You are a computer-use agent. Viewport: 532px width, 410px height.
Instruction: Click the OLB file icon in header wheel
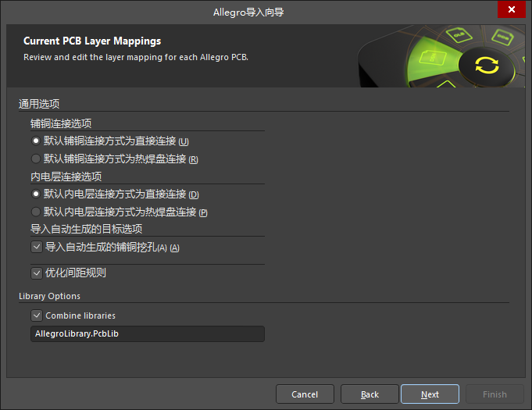(x=455, y=34)
